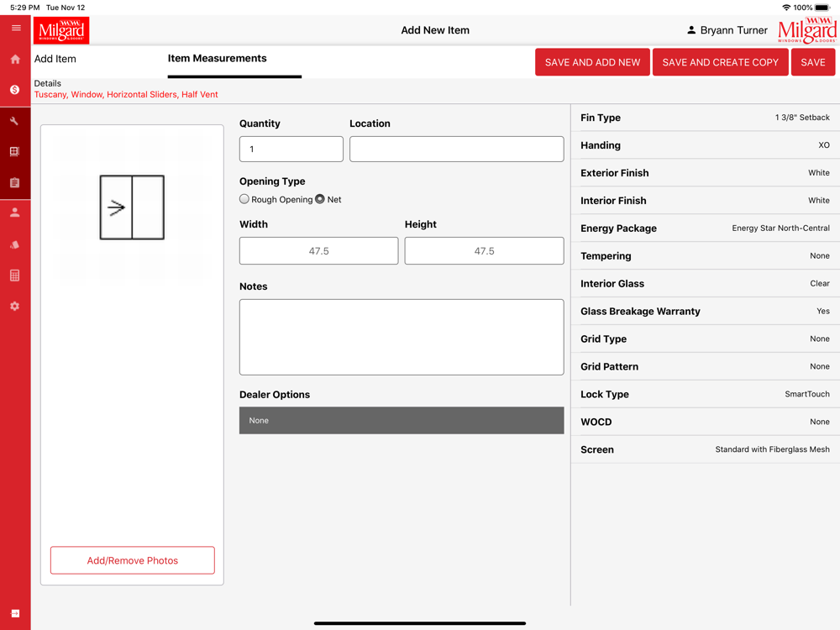Open the Interior Finish option row
Viewport: 840px width, 630px height.
[x=705, y=201]
